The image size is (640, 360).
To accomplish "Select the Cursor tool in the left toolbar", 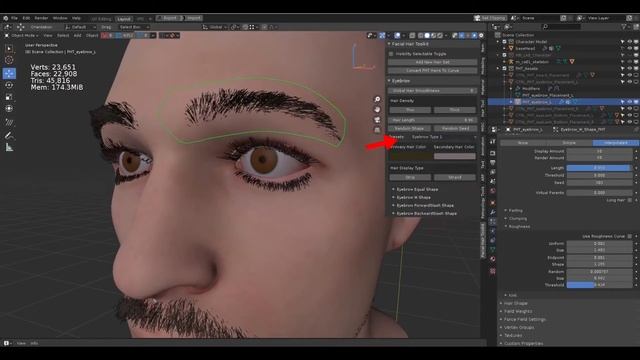I will pyautogui.click(x=9, y=60).
